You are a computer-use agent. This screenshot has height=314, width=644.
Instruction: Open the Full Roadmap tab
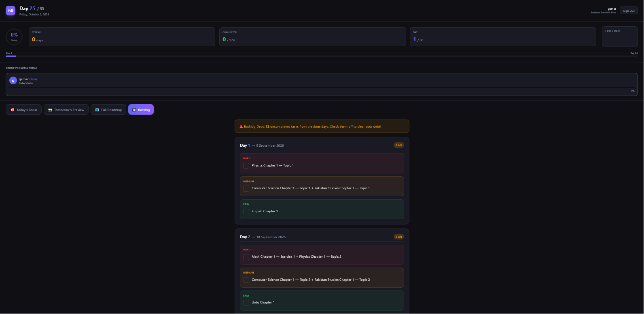(x=108, y=110)
